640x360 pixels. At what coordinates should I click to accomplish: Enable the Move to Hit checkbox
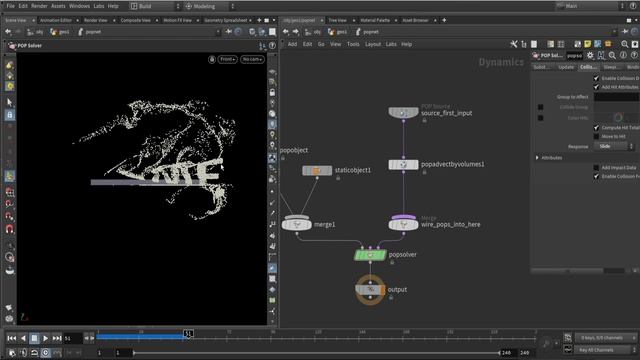pyautogui.click(x=596, y=137)
